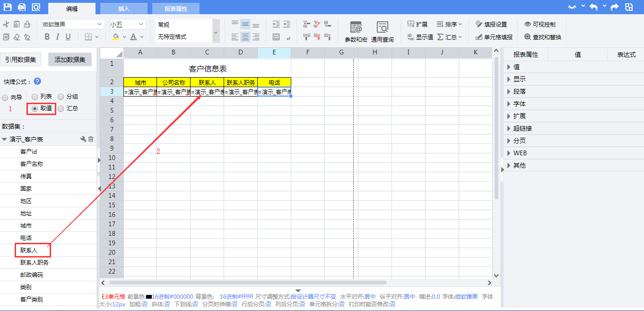Viewport: 644px width, 311px height.
Task: Click the underline formatting icon
Action: pyautogui.click(x=68, y=37)
